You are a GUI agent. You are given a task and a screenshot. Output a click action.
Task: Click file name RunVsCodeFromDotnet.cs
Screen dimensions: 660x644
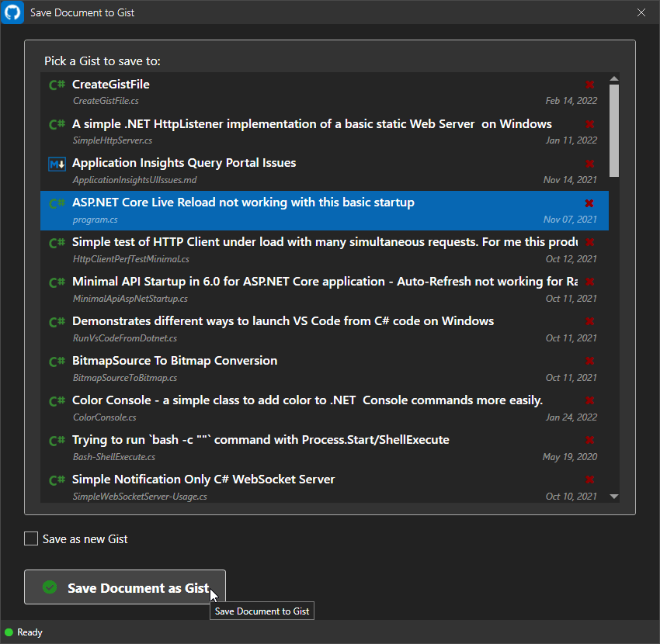click(124, 338)
